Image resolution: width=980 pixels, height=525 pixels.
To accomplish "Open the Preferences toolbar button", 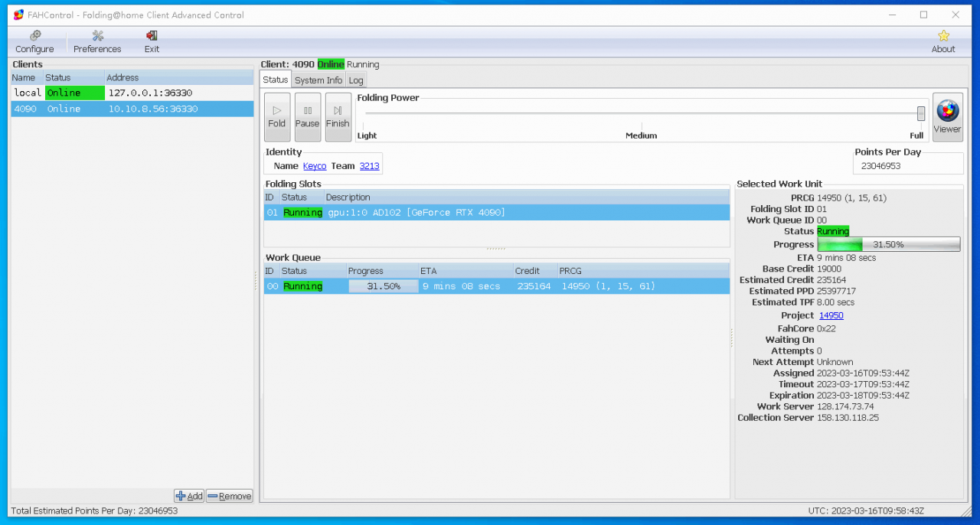I will point(97,42).
